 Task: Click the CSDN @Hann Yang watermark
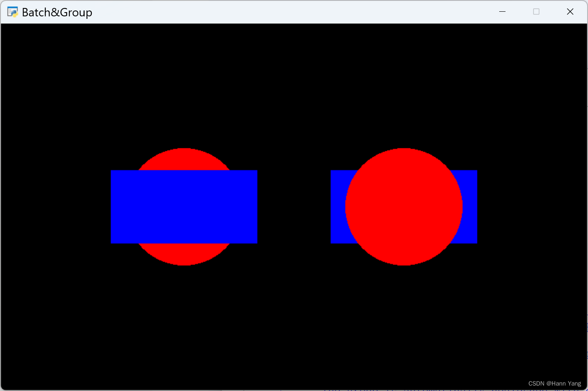554,383
